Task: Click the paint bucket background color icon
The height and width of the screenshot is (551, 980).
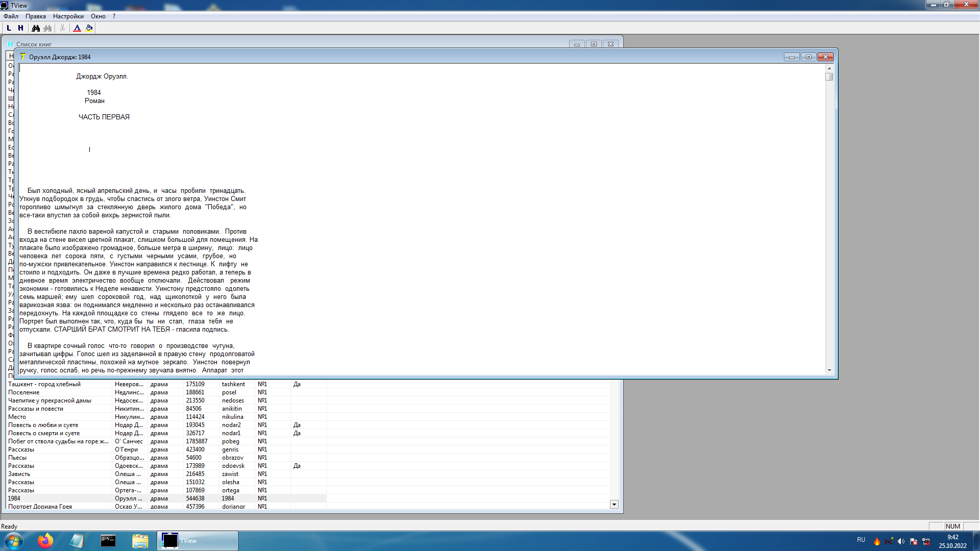Action: [x=89, y=28]
